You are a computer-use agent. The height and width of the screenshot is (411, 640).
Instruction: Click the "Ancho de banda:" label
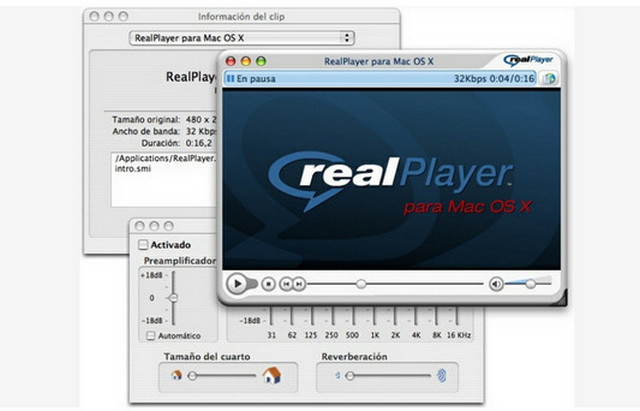[x=146, y=131]
